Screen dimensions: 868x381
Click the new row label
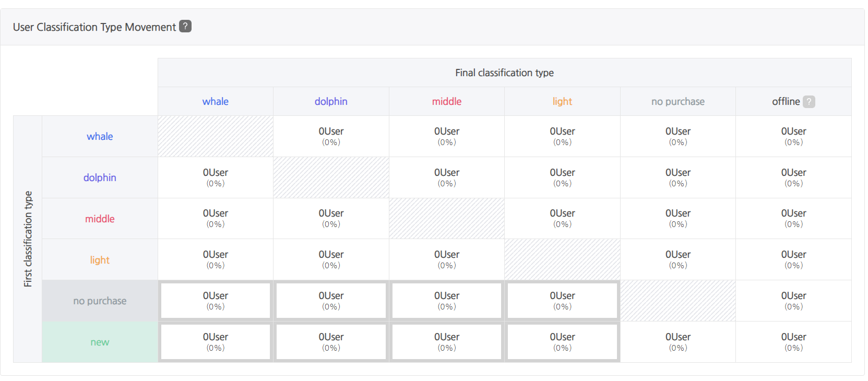[x=100, y=342]
